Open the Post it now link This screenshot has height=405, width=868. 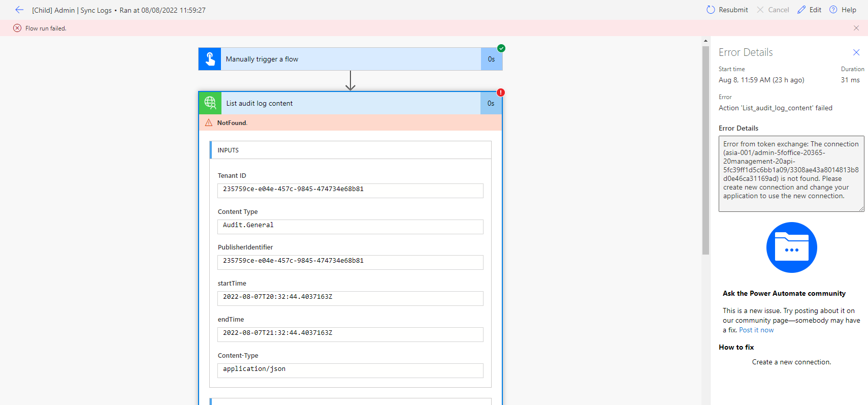point(756,330)
